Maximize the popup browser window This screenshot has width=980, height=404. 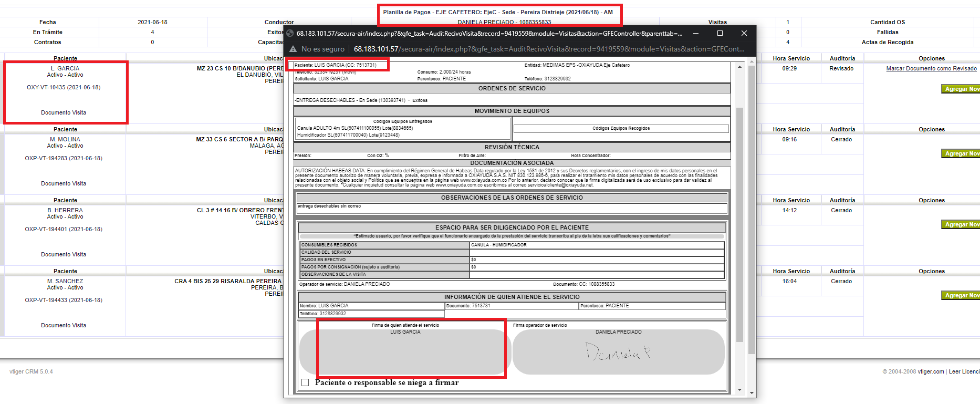720,33
